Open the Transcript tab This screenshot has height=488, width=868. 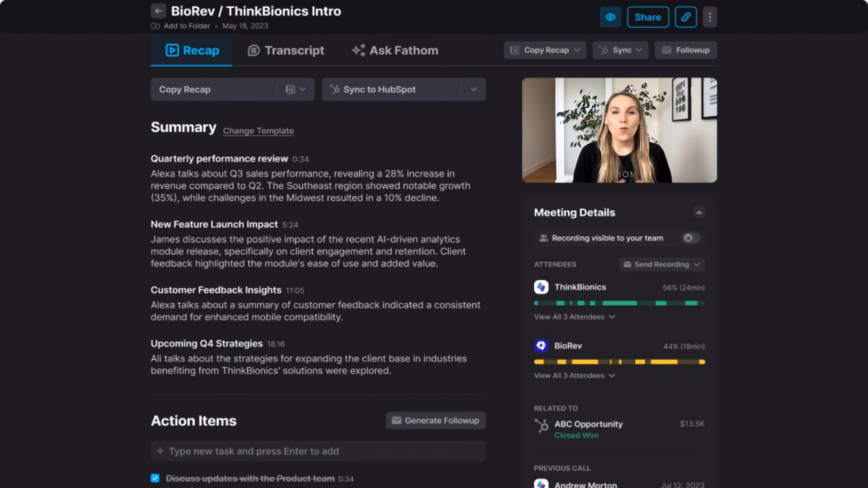click(x=286, y=50)
